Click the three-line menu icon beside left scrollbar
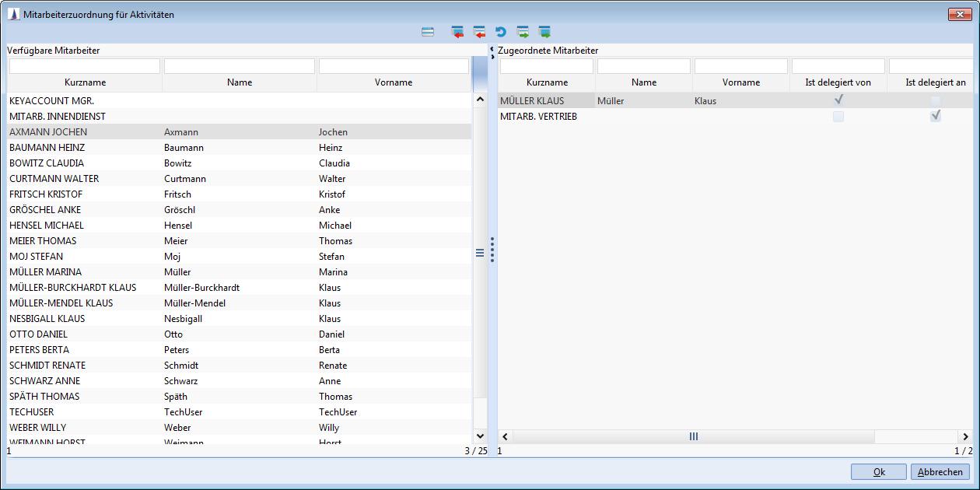This screenshot has height=490, width=980. [480, 253]
